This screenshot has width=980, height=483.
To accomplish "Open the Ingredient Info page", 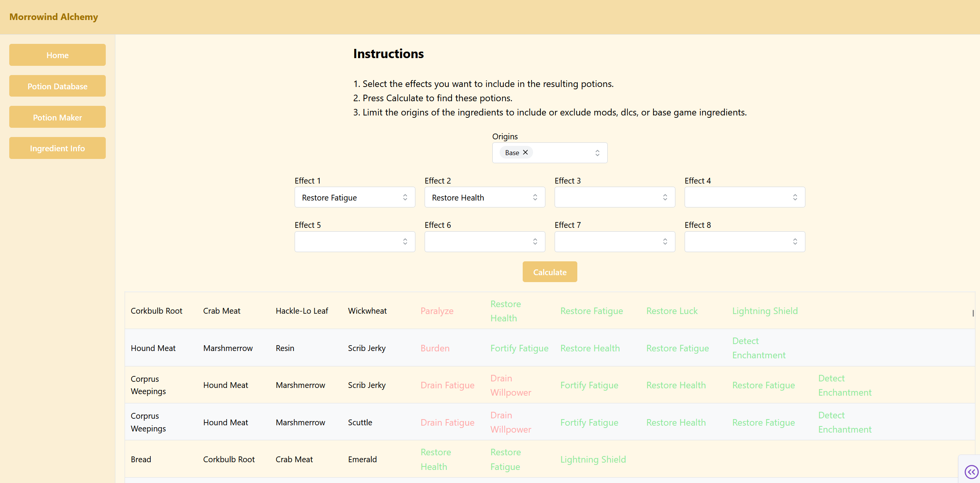I will click(57, 148).
